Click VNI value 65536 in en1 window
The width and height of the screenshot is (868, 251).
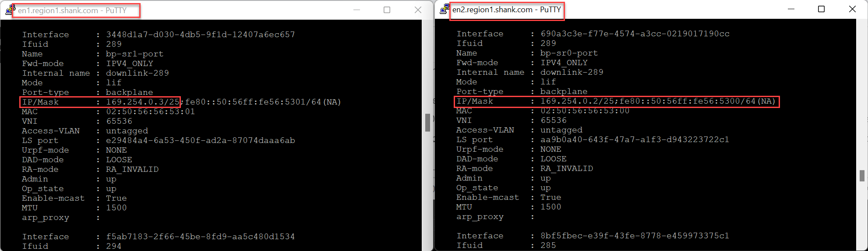(x=119, y=121)
